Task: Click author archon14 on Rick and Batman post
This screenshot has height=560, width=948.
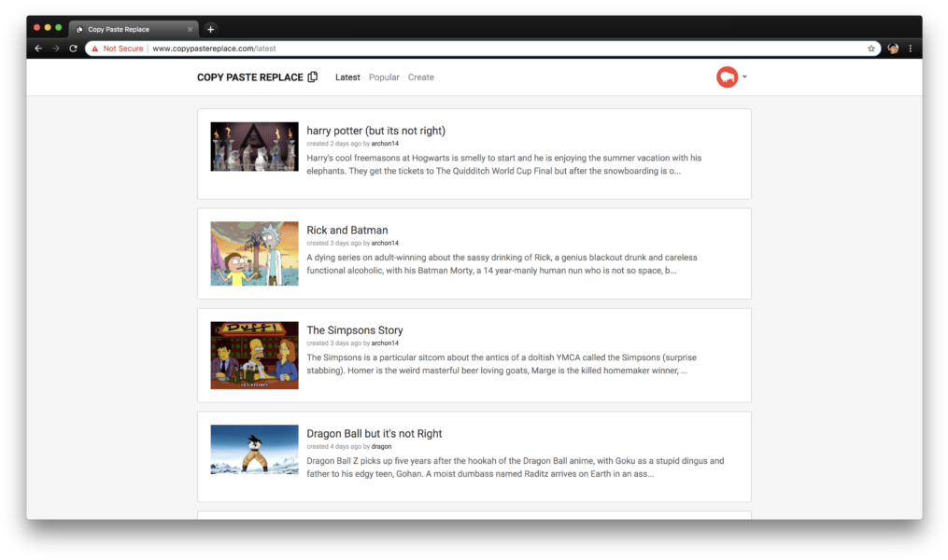Action: 385,244
